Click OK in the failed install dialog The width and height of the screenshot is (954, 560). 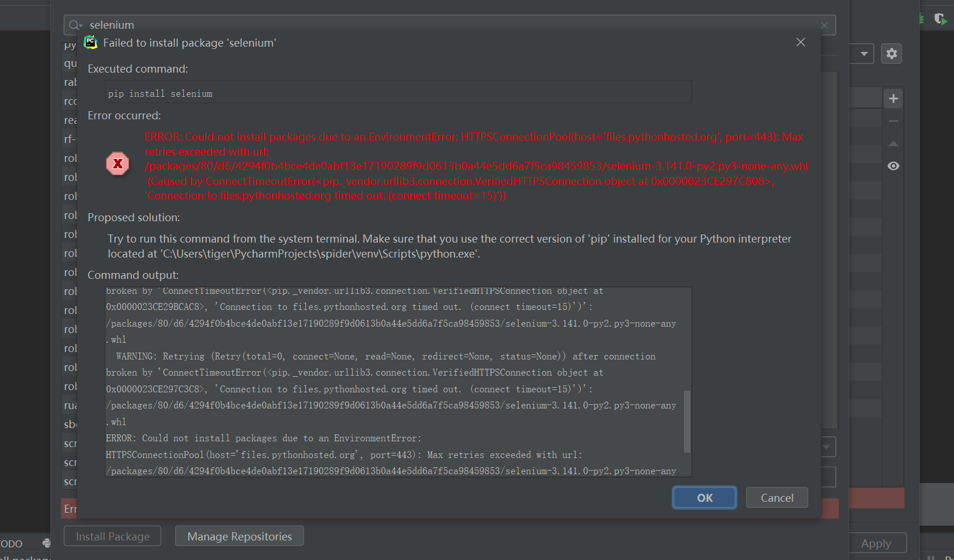704,498
